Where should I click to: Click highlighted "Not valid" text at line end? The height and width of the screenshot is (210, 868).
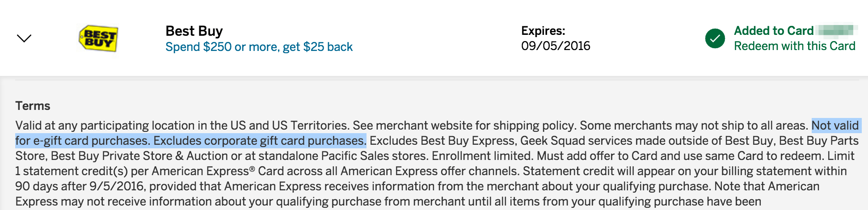[x=834, y=126]
